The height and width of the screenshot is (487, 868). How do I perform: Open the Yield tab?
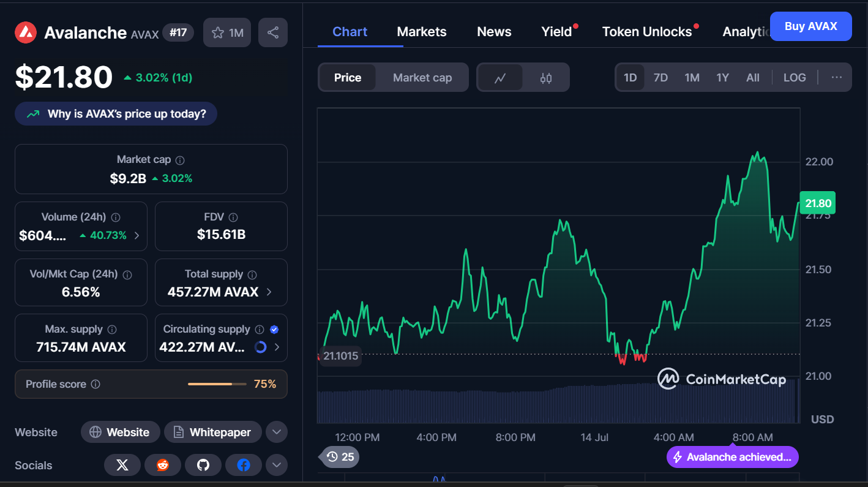click(556, 32)
